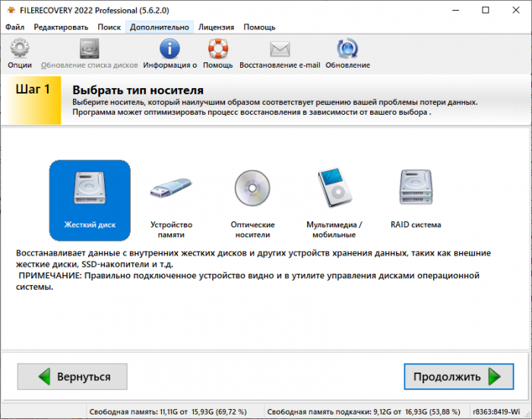Click the Обновление списка дисков disk icon
Image resolution: width=532 pixels, height=419 pixels.
[89, 49]
